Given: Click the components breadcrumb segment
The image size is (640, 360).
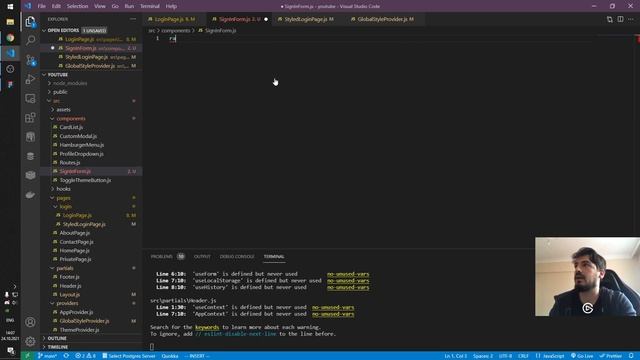Looking at the screenshot, I should point(176,31).
